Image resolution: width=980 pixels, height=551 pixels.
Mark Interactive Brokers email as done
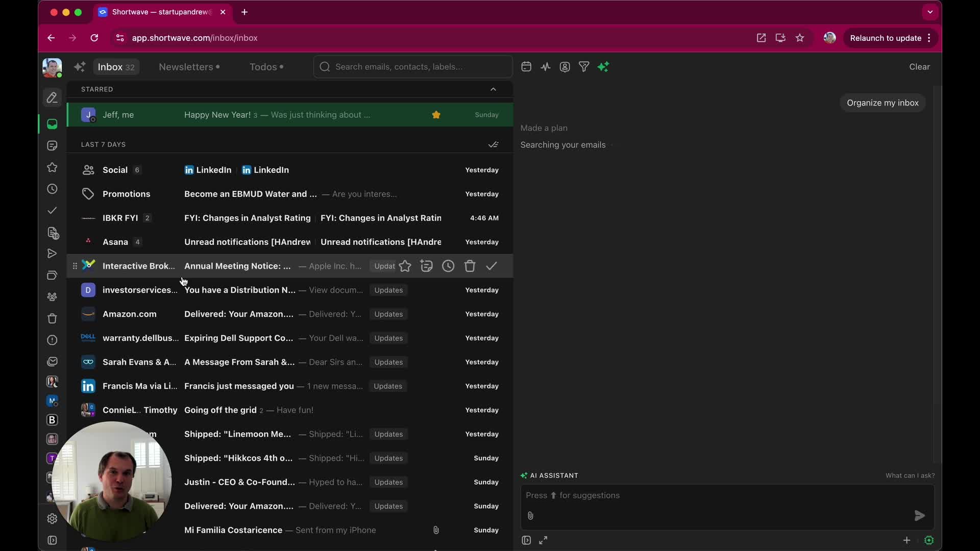(491, 266)
